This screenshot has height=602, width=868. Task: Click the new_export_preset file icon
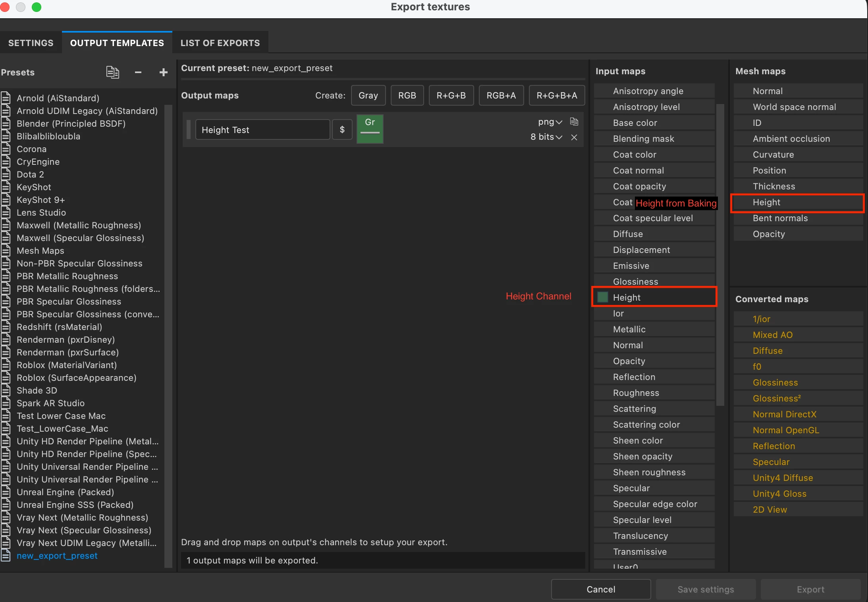click(6, 556)
